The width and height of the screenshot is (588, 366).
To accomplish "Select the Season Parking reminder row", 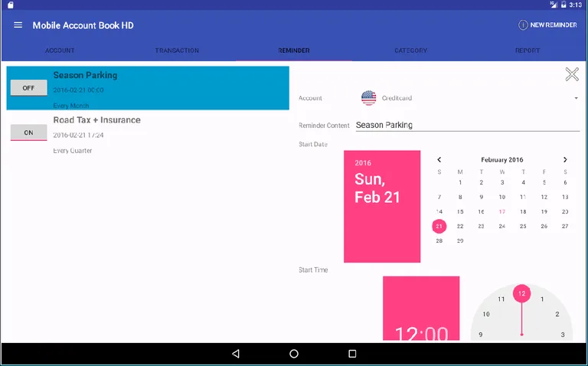I will point(148,88).
